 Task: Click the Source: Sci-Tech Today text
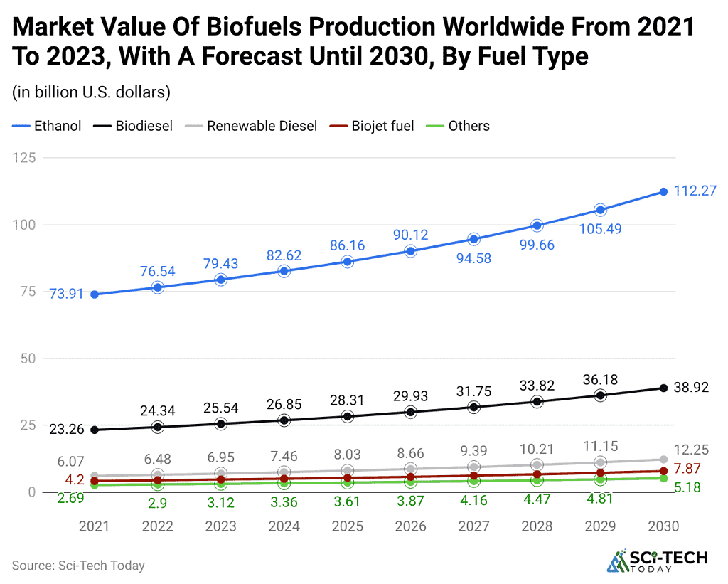(x=78, y=566)
